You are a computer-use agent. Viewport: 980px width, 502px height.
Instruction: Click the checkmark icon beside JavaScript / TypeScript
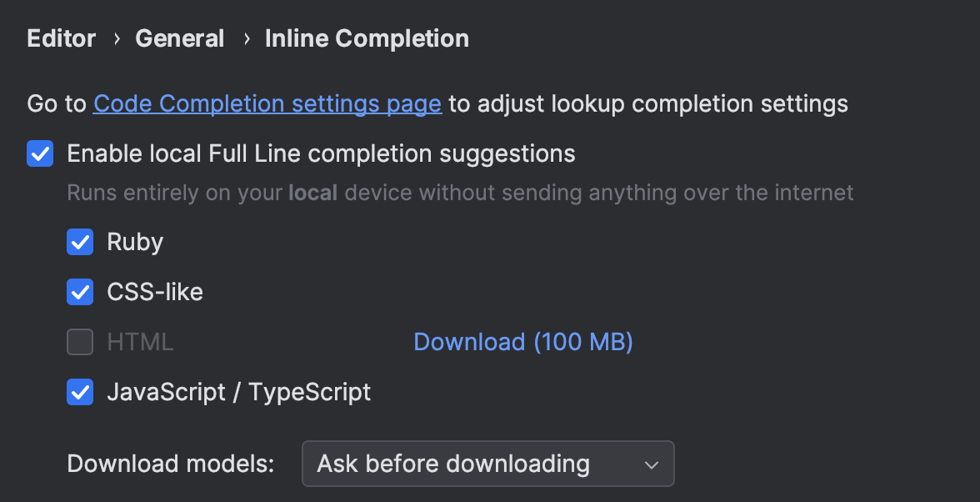80,392
